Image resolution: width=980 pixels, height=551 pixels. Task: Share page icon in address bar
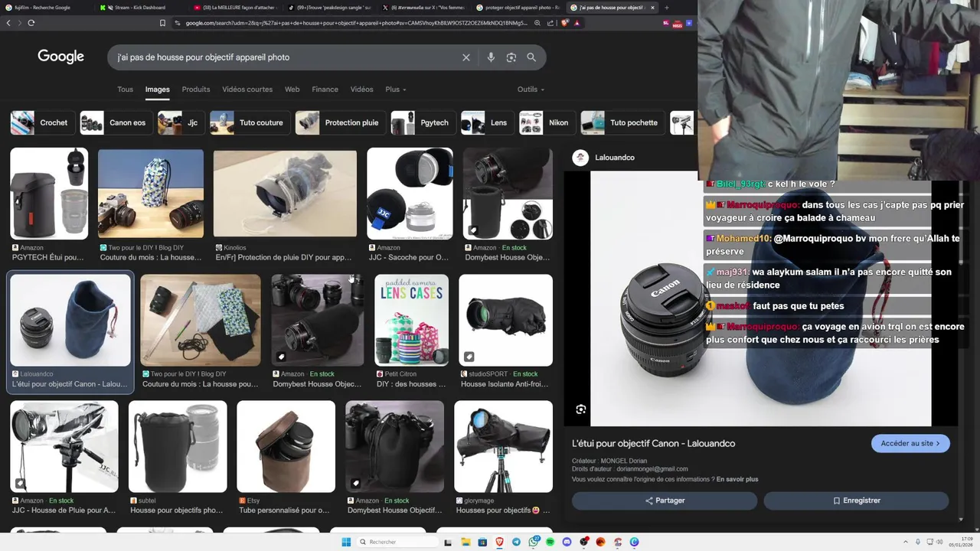point(550,23)
